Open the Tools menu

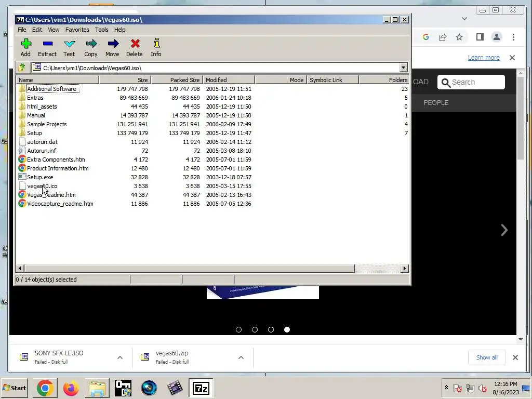coord(101,30)
